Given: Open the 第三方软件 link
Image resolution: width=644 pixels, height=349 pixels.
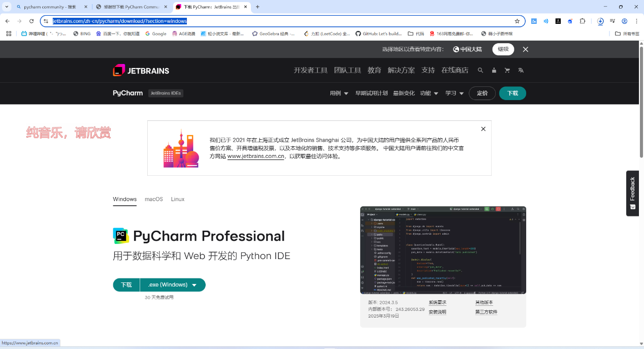Looking at the screenshot, I should tap(487, 312).
